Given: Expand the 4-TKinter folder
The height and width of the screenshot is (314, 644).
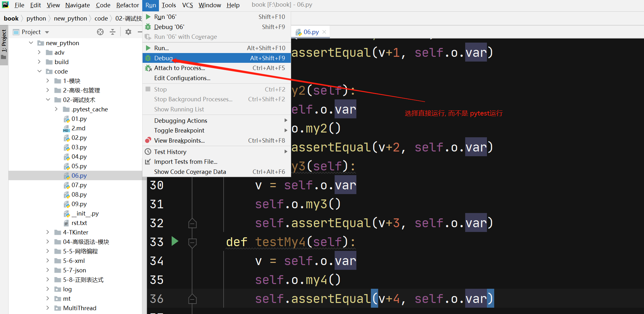Looking at the screenshot, I should pos(48,232).
